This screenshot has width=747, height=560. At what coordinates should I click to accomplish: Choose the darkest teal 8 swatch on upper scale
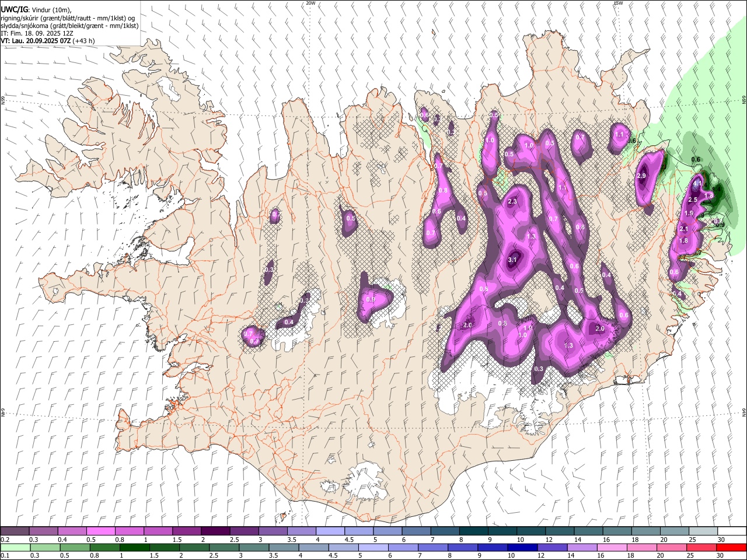473,531
